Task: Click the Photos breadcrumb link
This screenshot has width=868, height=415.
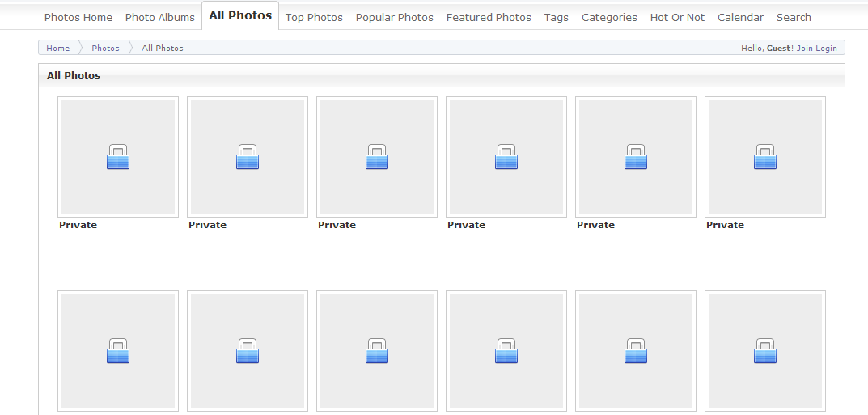Action: (106, 49)
